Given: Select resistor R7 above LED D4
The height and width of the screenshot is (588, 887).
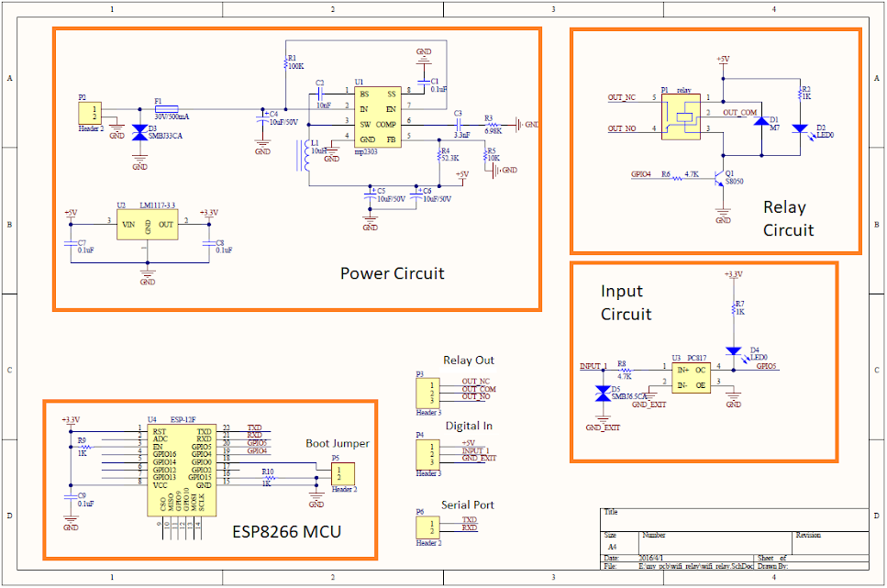Looking at the screenshot, I should pos(733,310).
